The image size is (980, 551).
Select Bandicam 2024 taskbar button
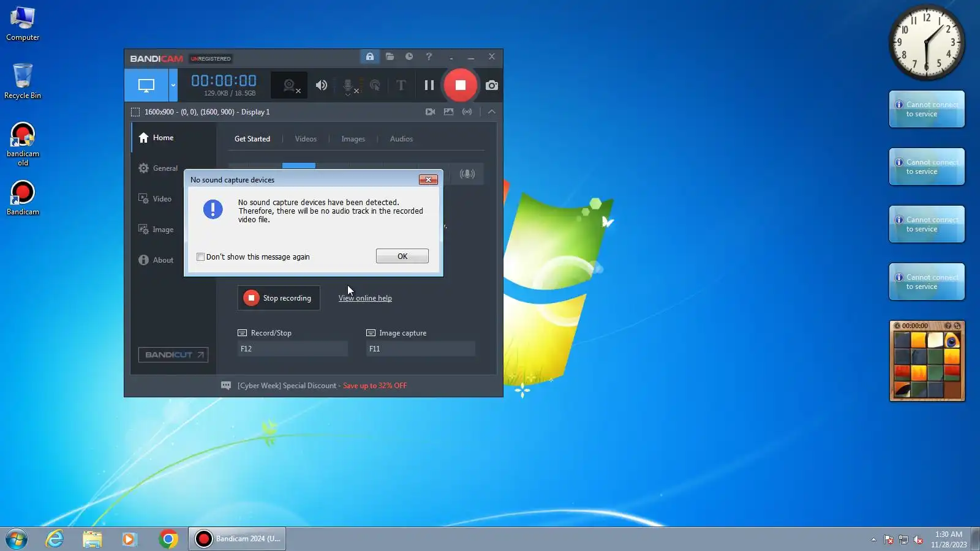coord(237,539)
